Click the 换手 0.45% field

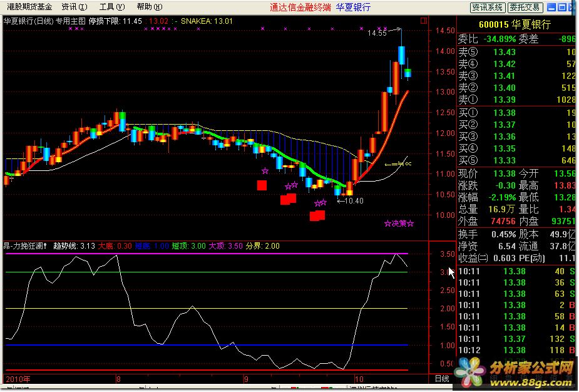487,234
